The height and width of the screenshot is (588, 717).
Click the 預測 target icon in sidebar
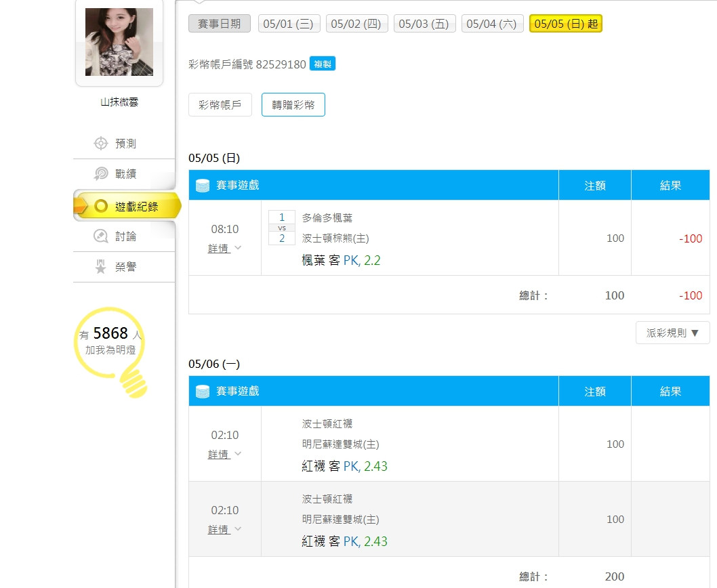(x=100, y=144)
